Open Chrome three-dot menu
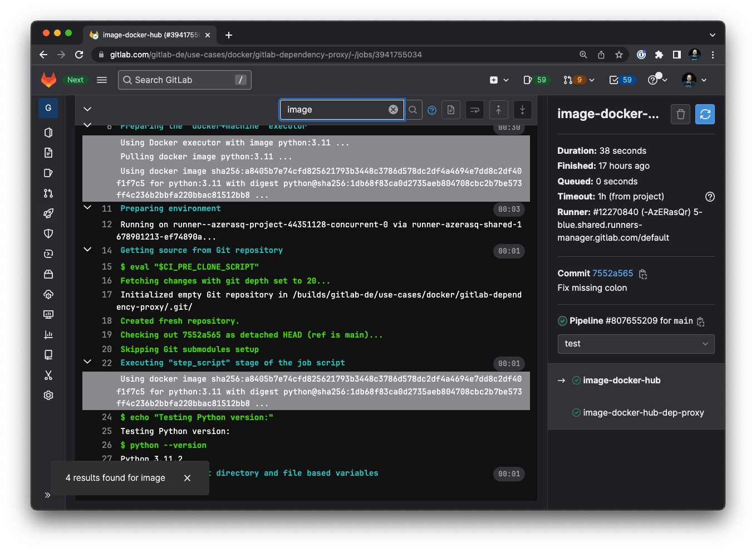 point(713,55)
